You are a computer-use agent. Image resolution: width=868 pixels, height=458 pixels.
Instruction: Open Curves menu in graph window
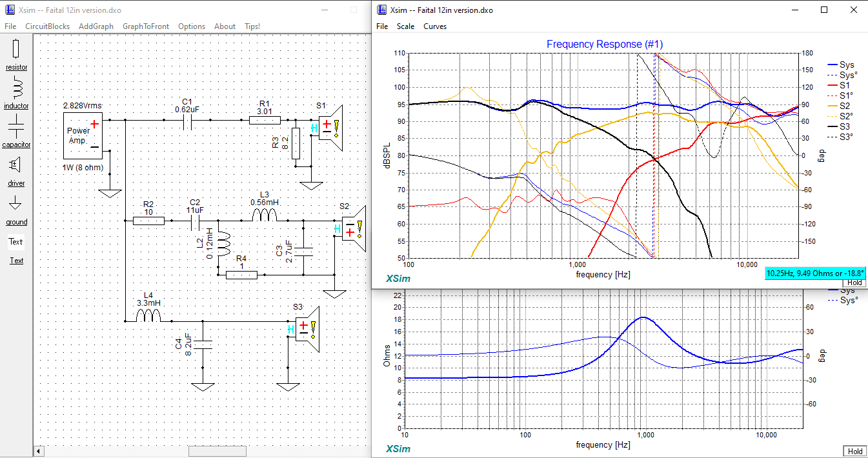tap(435, 26)
